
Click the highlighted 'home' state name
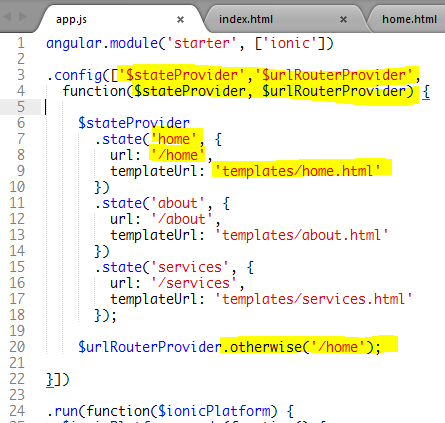coord(174,139)
